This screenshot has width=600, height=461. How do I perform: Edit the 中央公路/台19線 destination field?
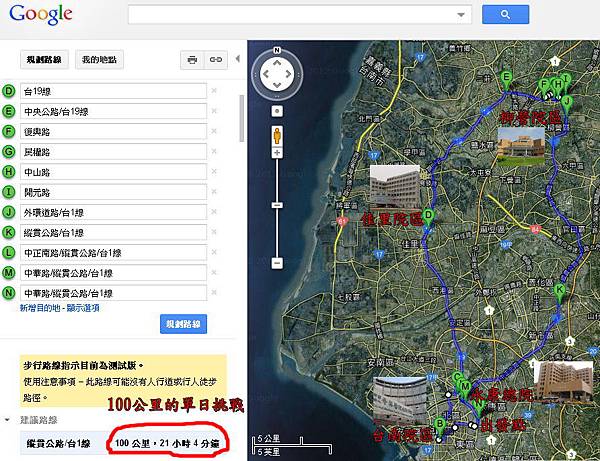point(114,111)
